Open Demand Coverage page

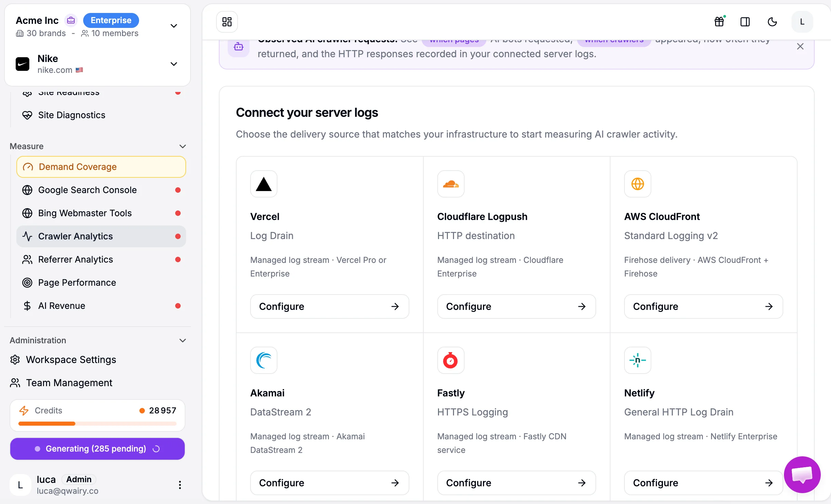pos(101,167)
